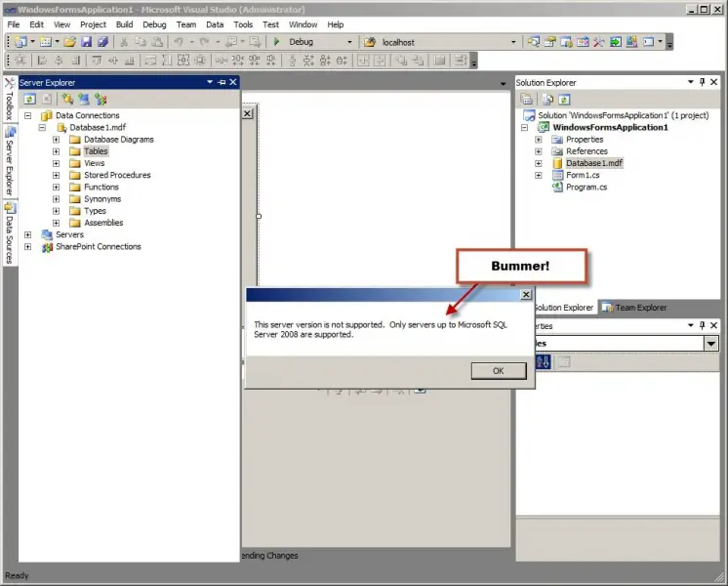
Task: Select Program.cs in Solution Explorer
Action: (586, 188)
